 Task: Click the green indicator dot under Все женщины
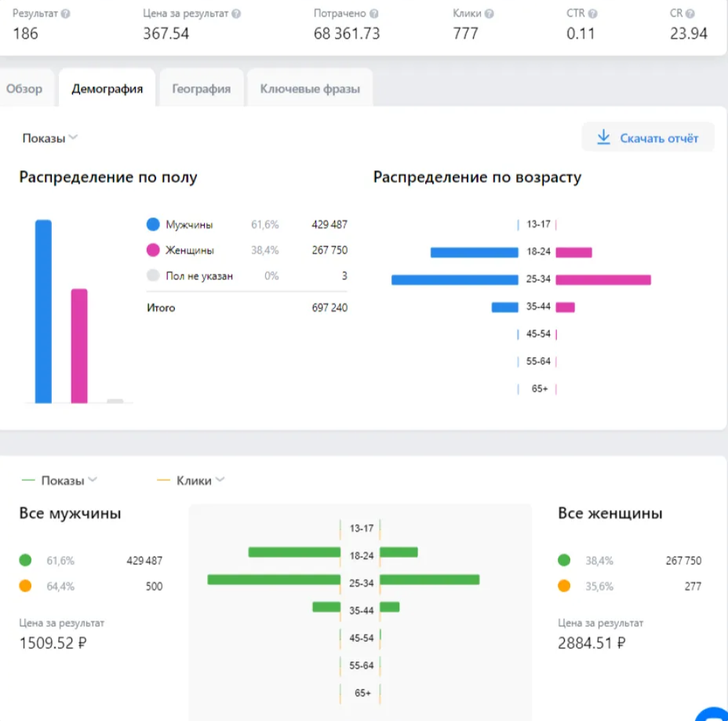[x=564, y=560]
